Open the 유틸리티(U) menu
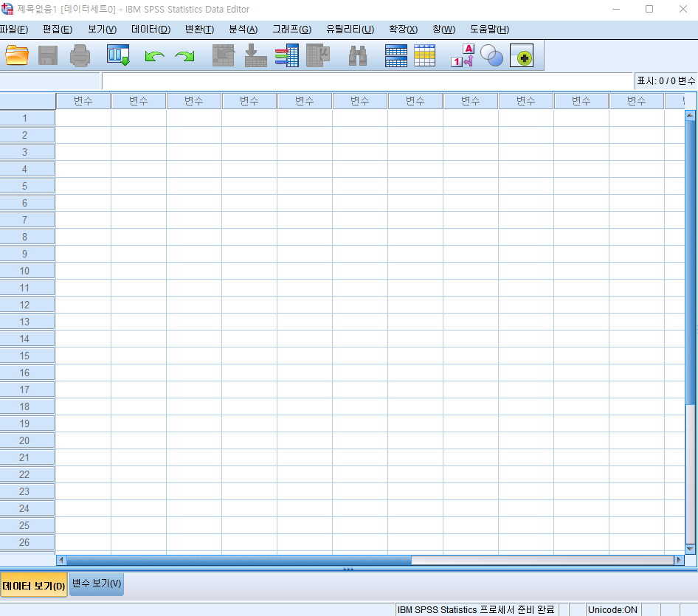The height and width of the screenshot is (616, 698). tap(350, 30)
